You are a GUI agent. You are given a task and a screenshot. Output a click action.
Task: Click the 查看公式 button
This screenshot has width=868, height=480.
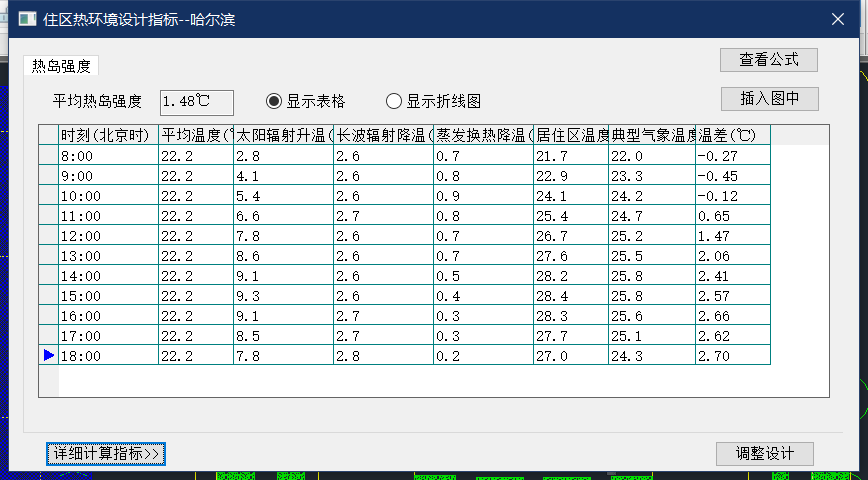pyautogui.click(x=768, y=59)
